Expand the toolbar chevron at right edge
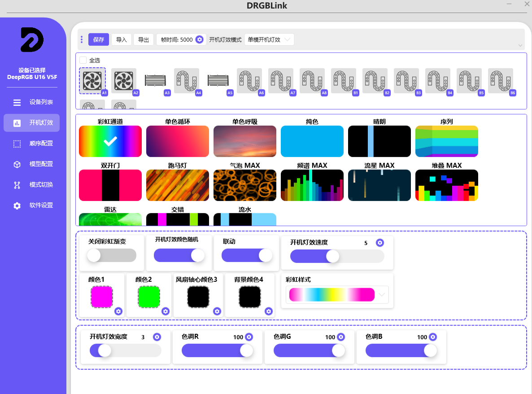 (520, 45)
